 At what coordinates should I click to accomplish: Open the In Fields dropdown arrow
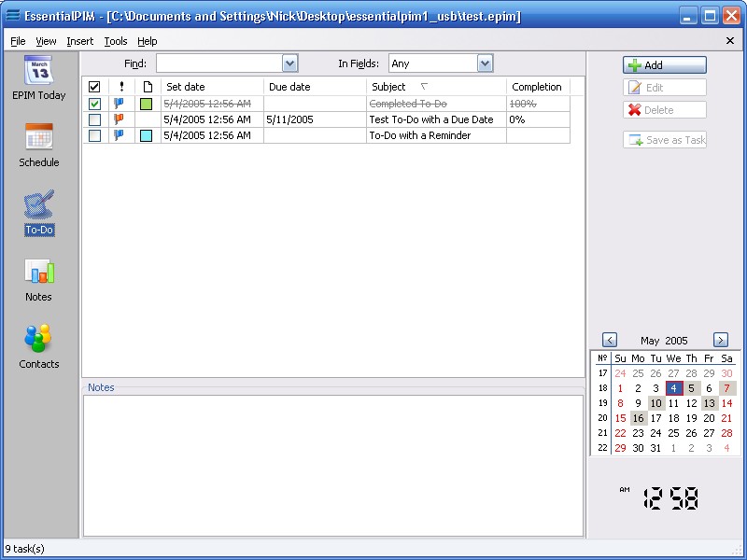point(485,63)
